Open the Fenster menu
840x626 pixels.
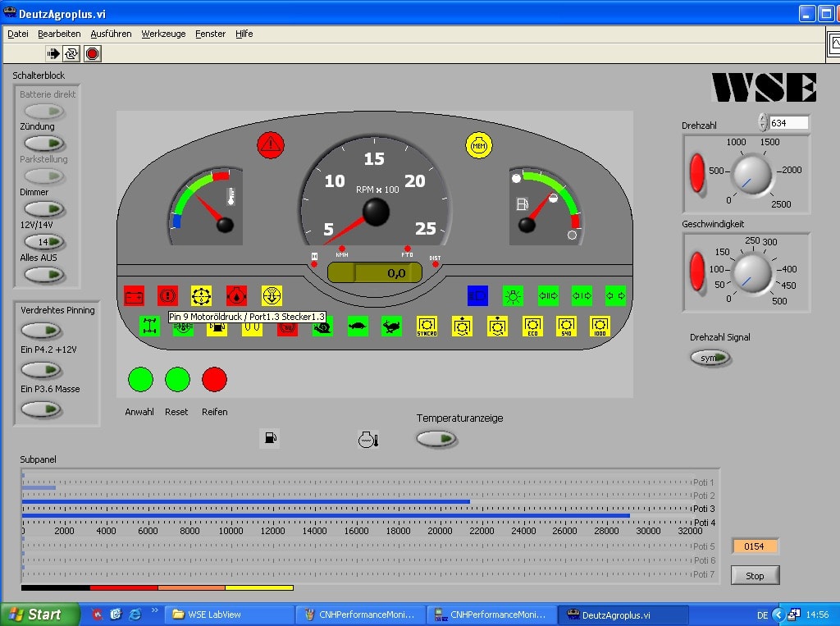210,34
